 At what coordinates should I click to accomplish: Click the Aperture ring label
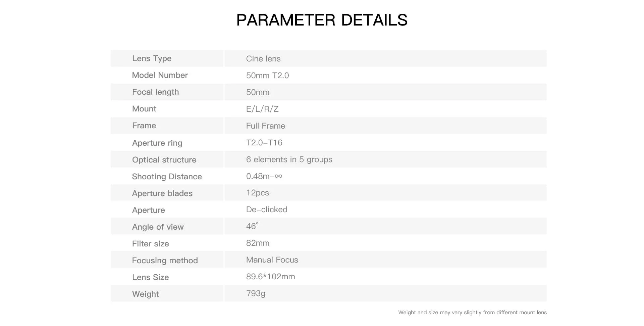tap(157, 143)
